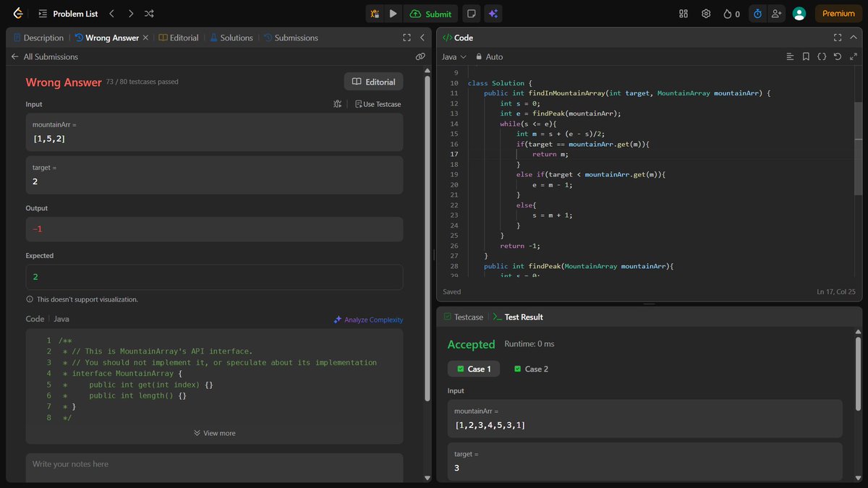Format the code in the editor
The height and width of the screenshot is (488, 868).
tap(821, 56)
